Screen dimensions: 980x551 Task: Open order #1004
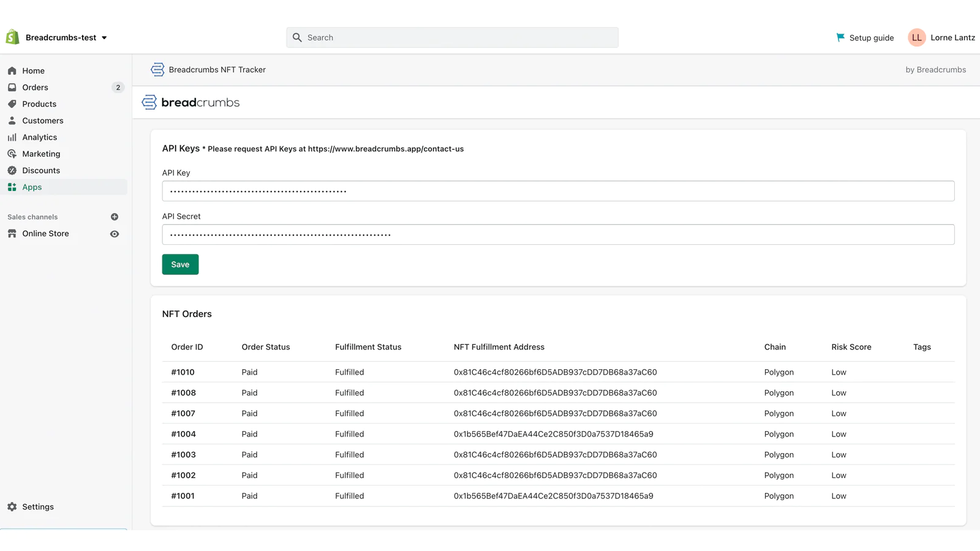click(183, 434)
